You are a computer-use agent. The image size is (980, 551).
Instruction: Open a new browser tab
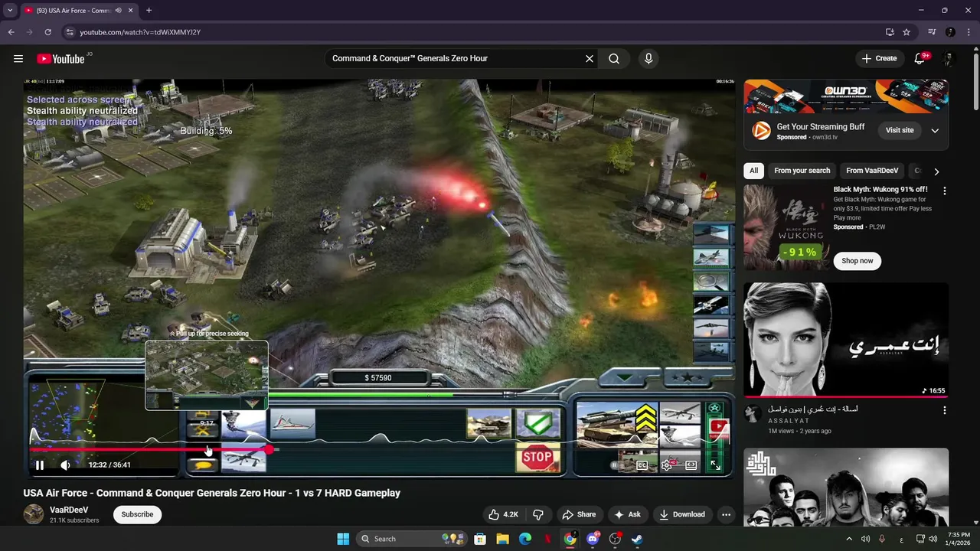(149, 10)
